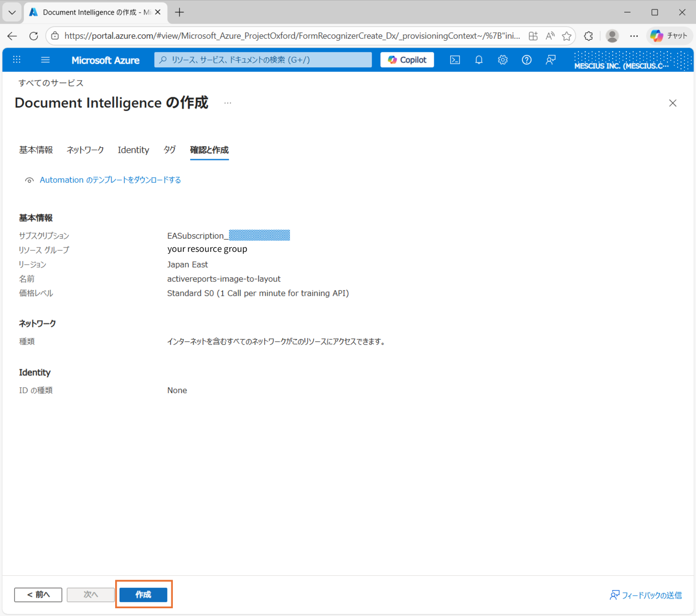Open the portal hamburger menu
Image resolution: width=696 pixels, height=616 pixels.
[x=45, y=60]
